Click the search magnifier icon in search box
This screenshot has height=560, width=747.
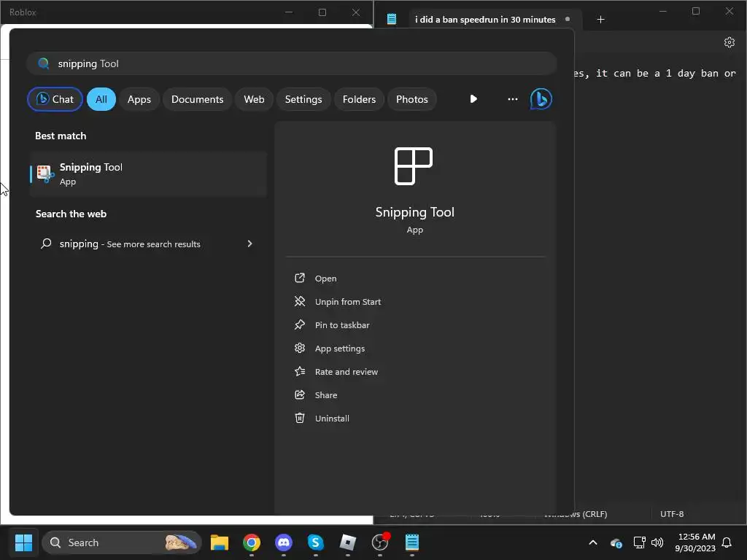[x=43, y=63]
